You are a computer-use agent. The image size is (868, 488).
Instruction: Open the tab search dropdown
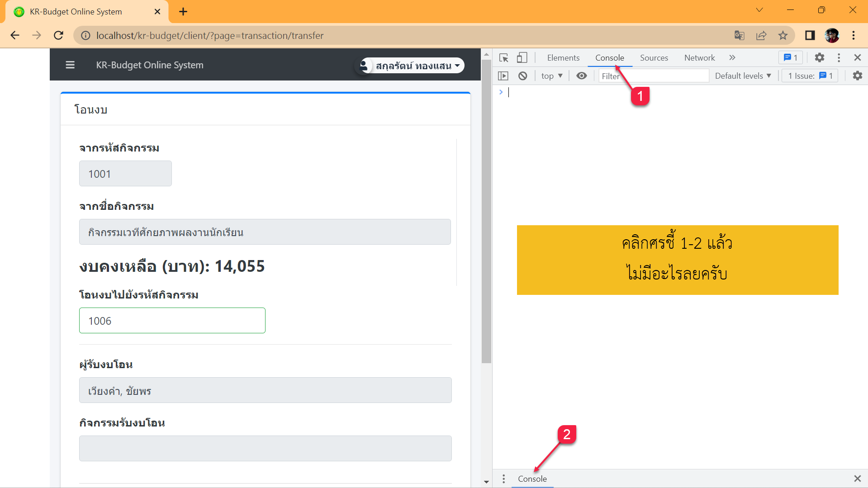pyautogui.click(x=759, y=10)
